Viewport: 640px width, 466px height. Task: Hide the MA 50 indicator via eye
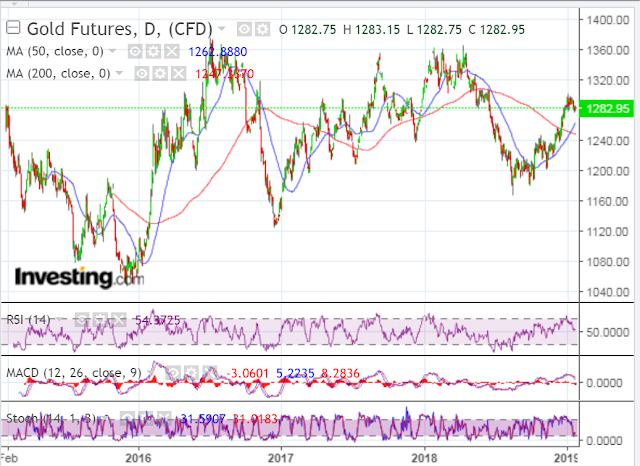coord(135,51)
